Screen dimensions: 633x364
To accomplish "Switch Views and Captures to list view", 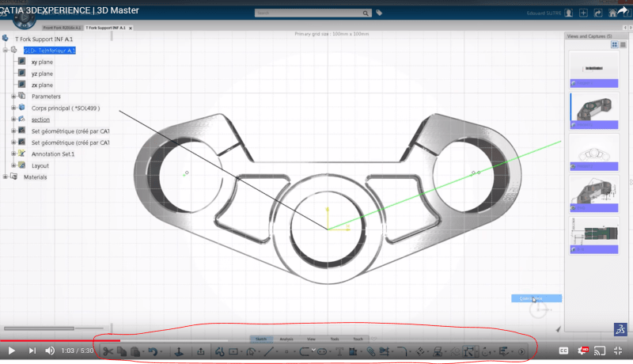I will (622, 45).
